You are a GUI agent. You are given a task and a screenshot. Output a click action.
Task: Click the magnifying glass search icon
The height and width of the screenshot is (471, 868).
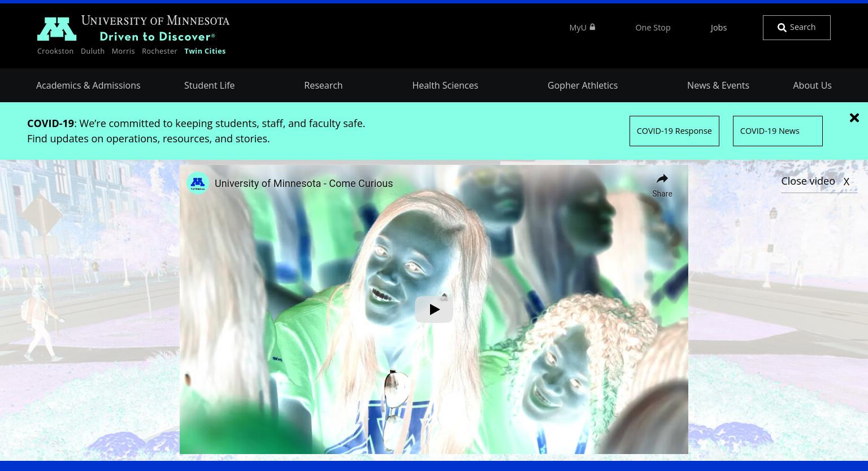pos(782,28)
